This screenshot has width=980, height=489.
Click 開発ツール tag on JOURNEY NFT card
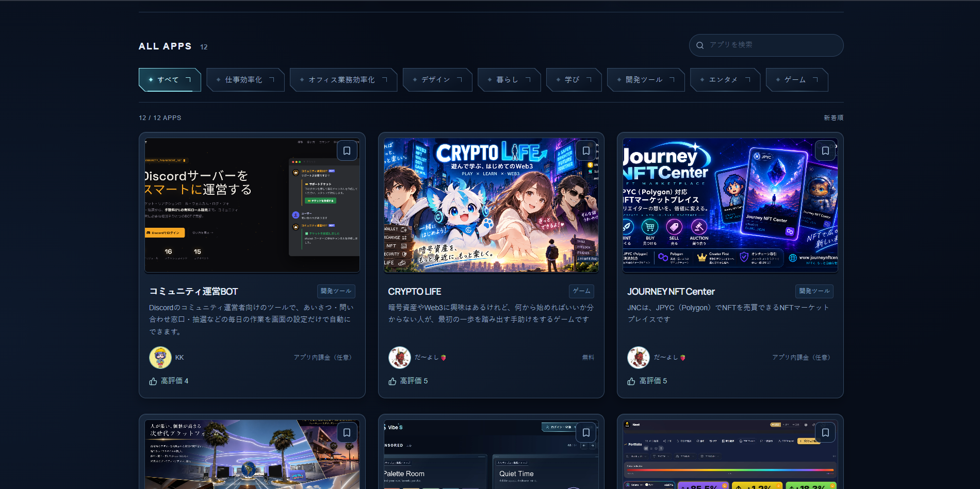tap(814, 291)
